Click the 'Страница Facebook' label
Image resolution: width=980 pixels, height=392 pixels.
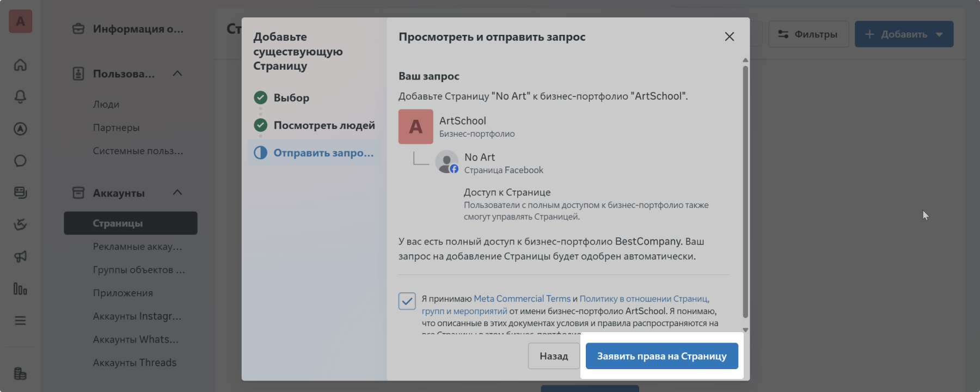click(x=504, y=170)
